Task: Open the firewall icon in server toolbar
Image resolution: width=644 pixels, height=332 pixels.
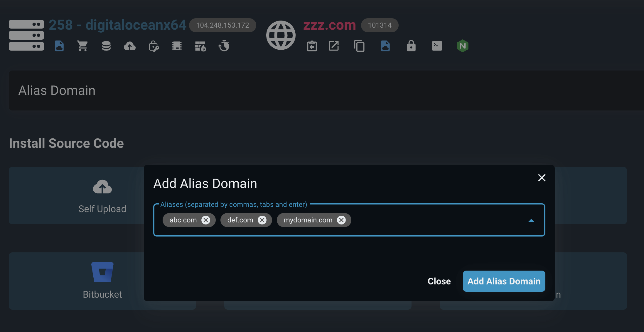Action: coord(200,46)
